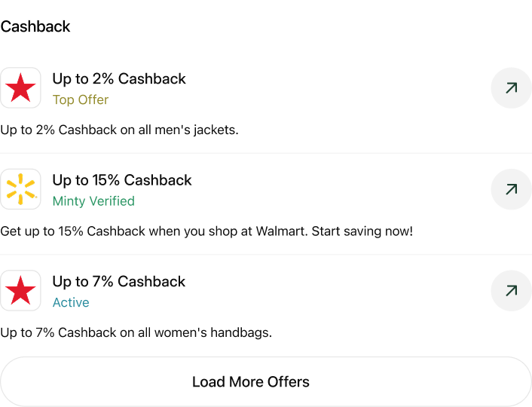Click the women's handbags offer description
This screenshot has width=532, height=407.
click(x=136, y=332)
